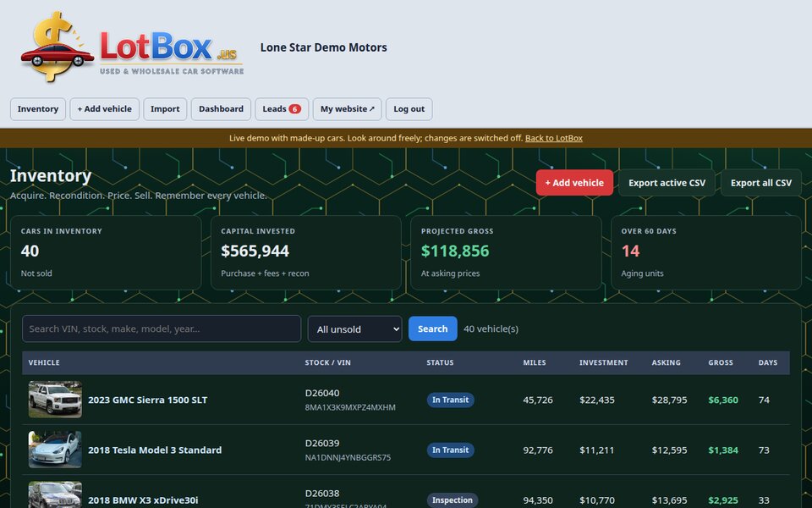Click investment amount $22,435

pos(596,400)
